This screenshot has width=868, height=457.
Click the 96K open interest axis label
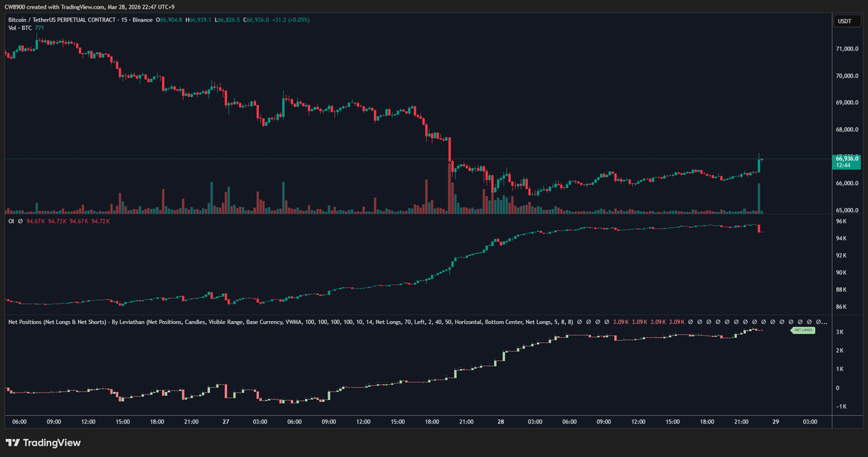841,221
